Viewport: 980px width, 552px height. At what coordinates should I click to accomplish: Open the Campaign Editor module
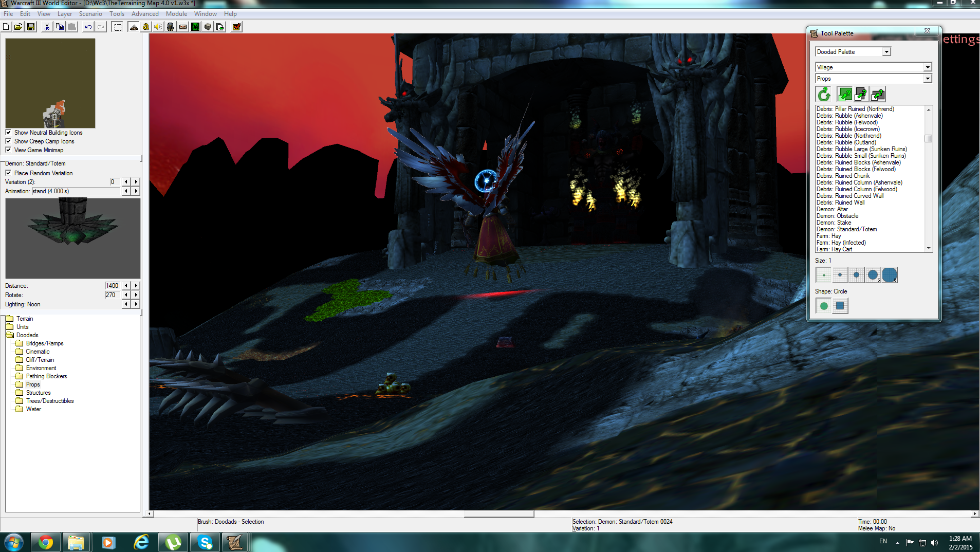pyautogui.click(x=183, y=27)
